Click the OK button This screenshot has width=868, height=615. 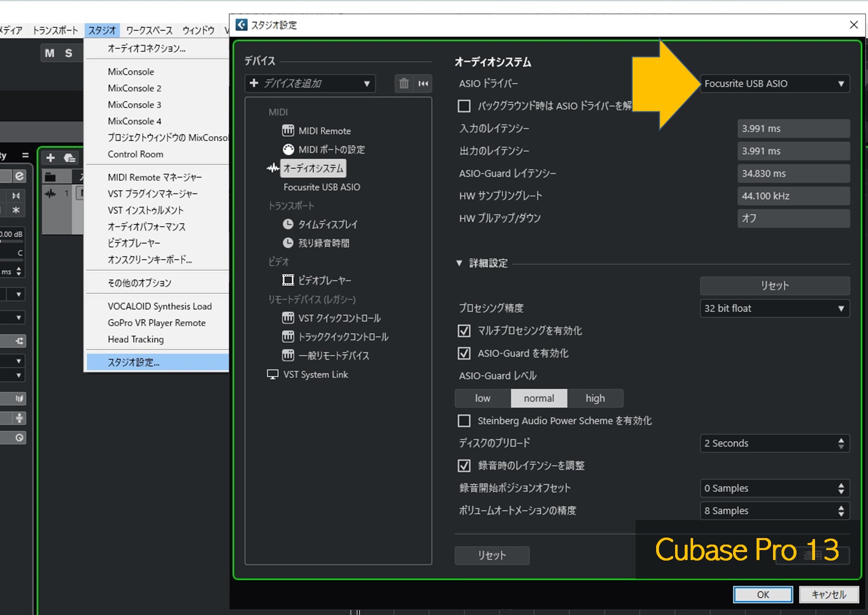click(763, 595)
